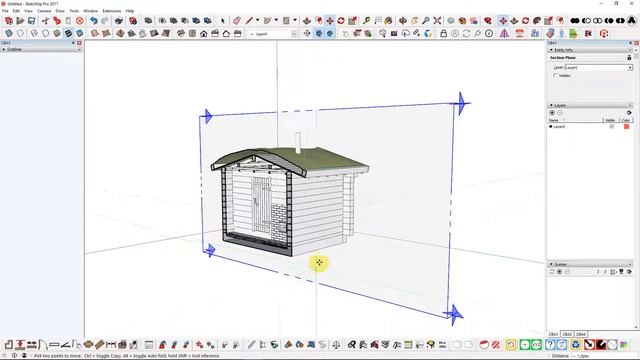Select Layer0 active radio button
This screenshot has width=640, height=360.
(x=551, y=127)
